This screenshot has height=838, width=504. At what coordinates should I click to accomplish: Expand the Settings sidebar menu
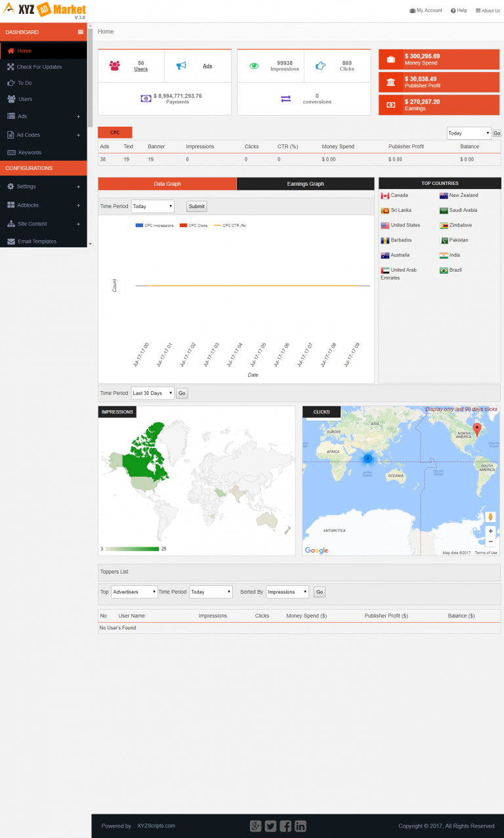78,187
